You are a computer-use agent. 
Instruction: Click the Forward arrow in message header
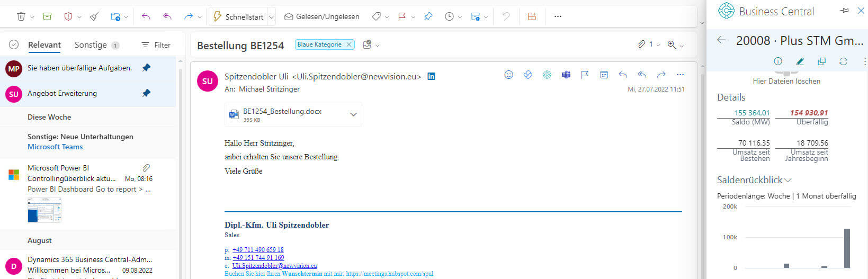point(661,75)
